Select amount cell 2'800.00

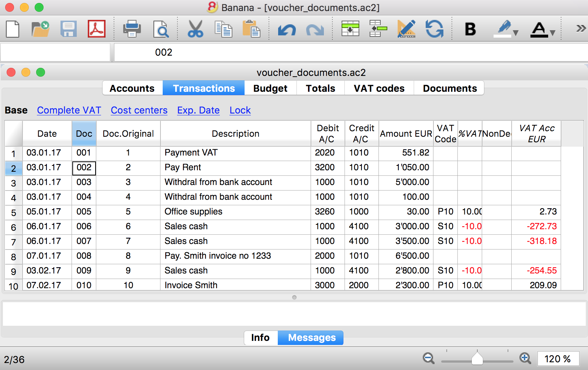coord(406,271)
